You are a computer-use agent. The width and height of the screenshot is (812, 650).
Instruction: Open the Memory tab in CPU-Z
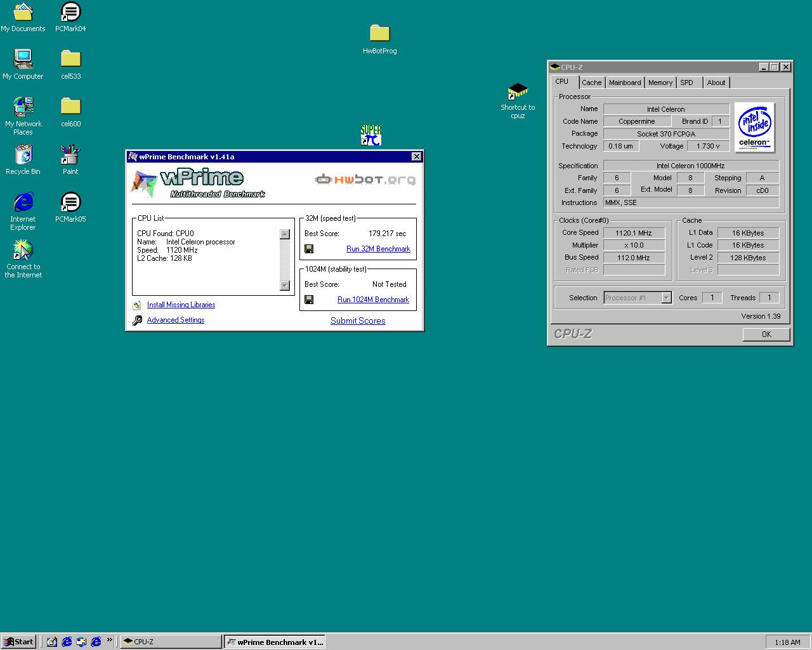(660, 83)
